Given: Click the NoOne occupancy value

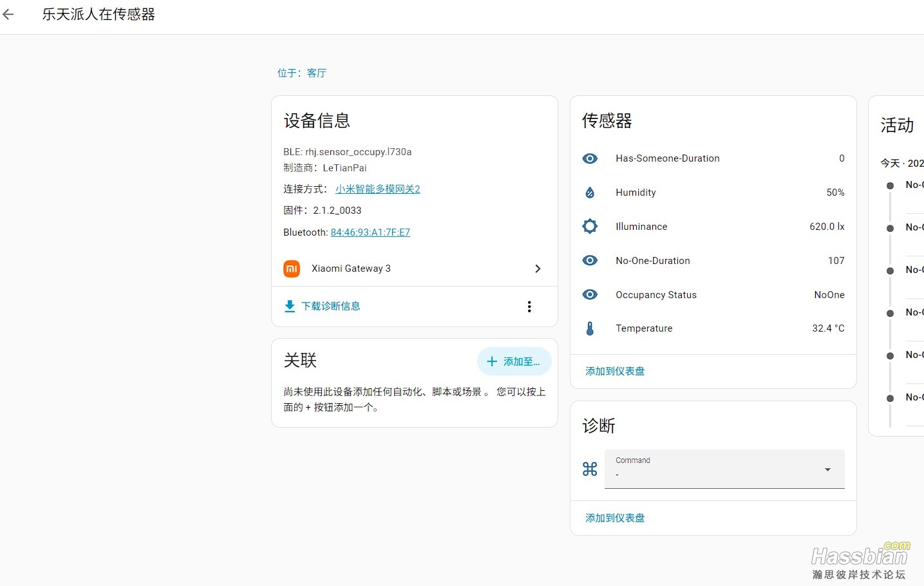Looking at the screenshot, I should (x=829, y=295).
